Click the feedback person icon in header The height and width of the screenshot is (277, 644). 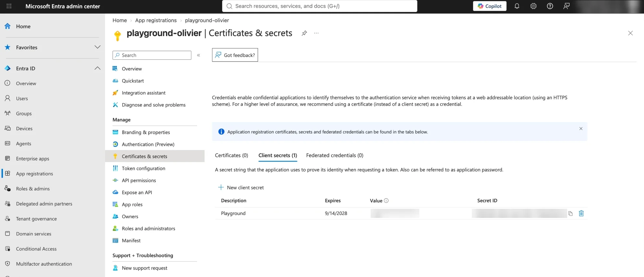[x=566, y=6]
